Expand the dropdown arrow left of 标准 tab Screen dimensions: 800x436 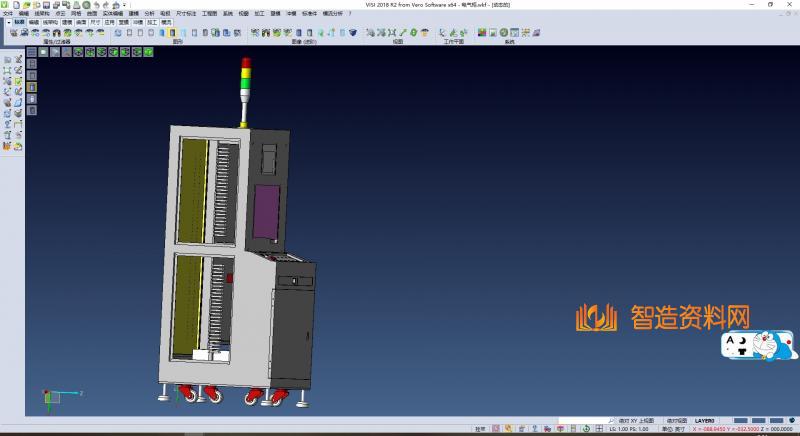[x=8, y=21]
